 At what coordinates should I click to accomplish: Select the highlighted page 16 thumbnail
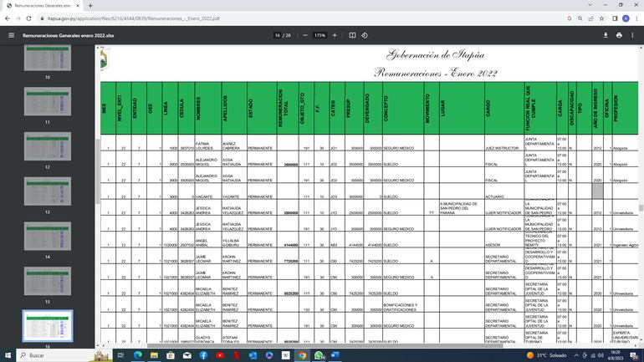click(x=48, y=326)
